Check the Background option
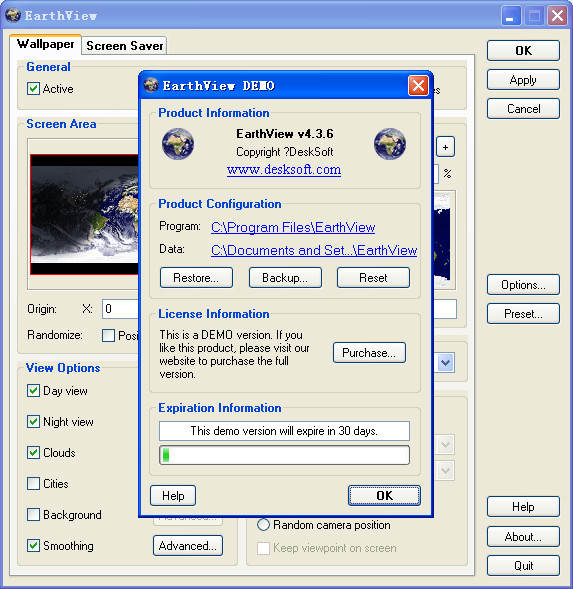The width and height of the screenshot is (573, 589). point(33,514)
